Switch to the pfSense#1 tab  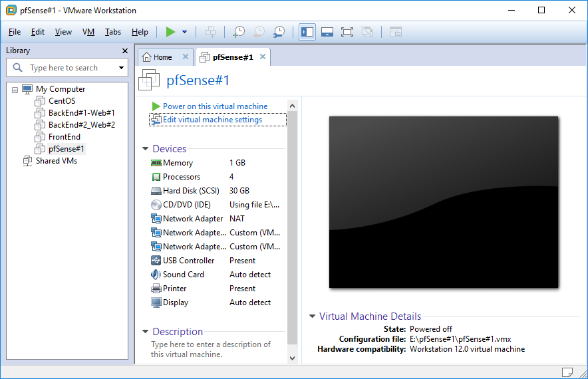233,57
